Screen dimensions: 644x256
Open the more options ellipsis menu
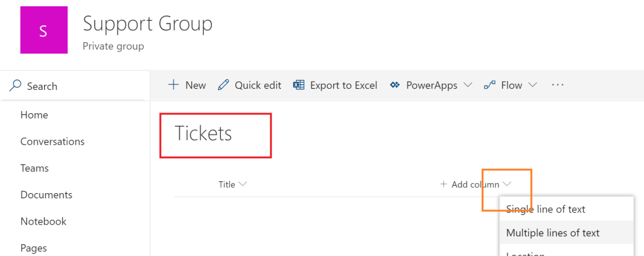(557, 85)
